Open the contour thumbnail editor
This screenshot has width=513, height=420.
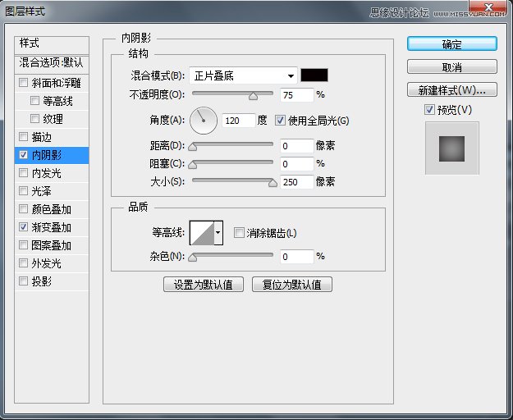pos(202,233)
